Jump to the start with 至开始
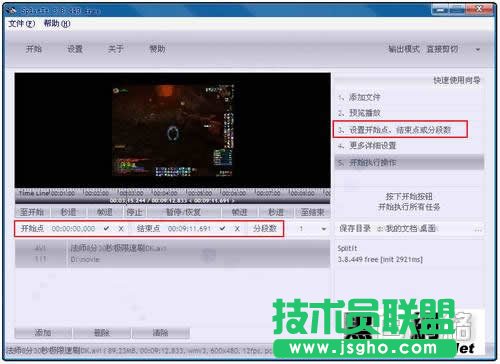 click(x=32, y=212)
